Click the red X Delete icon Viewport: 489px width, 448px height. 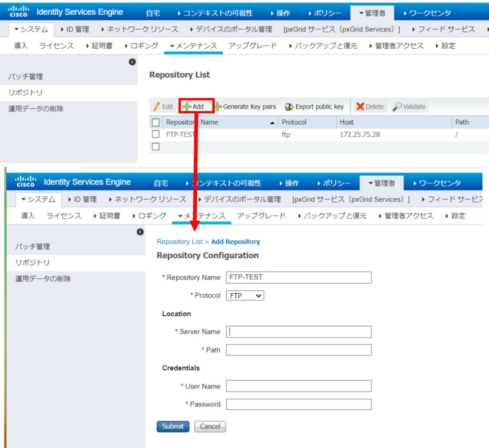[x=360, y=107]
